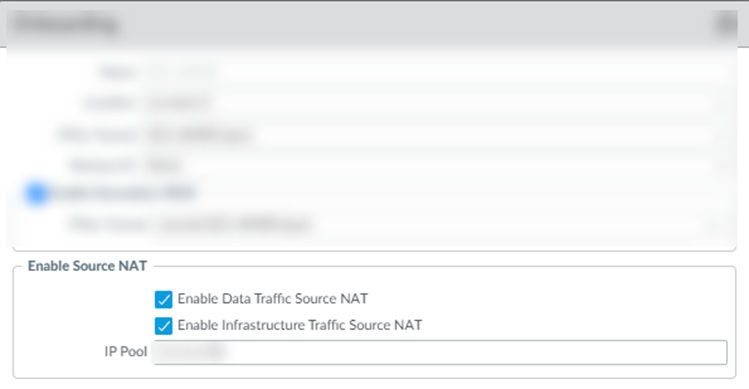Click the dropdown arrow of last blurred field
The width and height of the screenshot is (749, 389).
pos(711,225)
